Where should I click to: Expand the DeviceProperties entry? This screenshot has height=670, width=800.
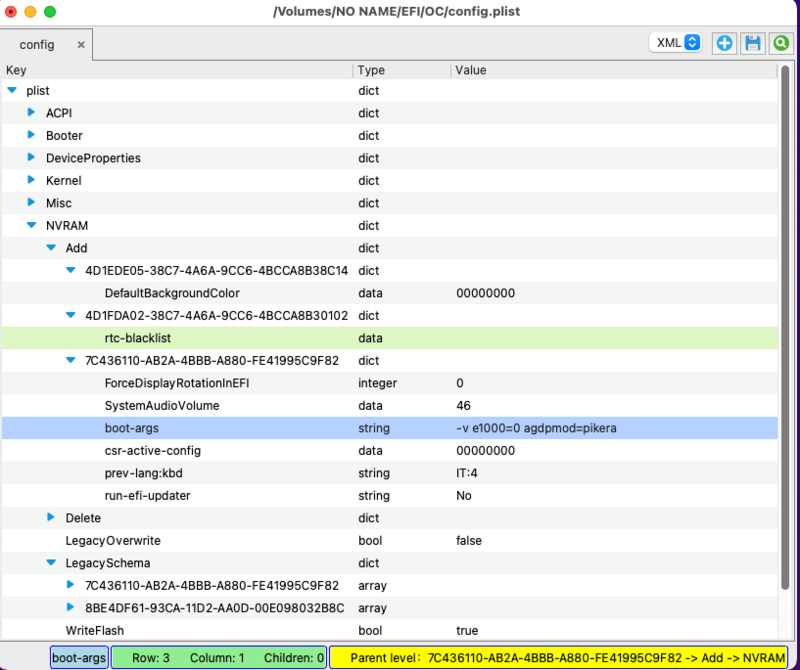(31, 158)
